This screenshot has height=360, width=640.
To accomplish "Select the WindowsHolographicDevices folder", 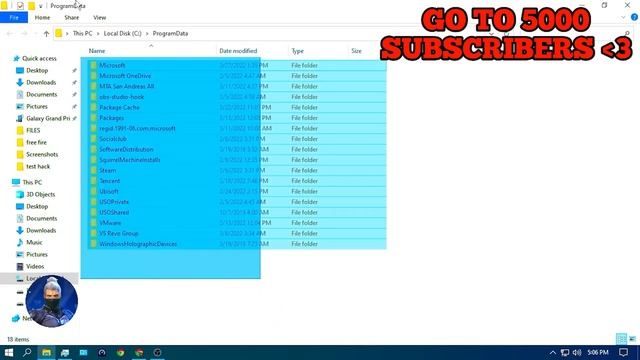I will click(x=138, y=244).
